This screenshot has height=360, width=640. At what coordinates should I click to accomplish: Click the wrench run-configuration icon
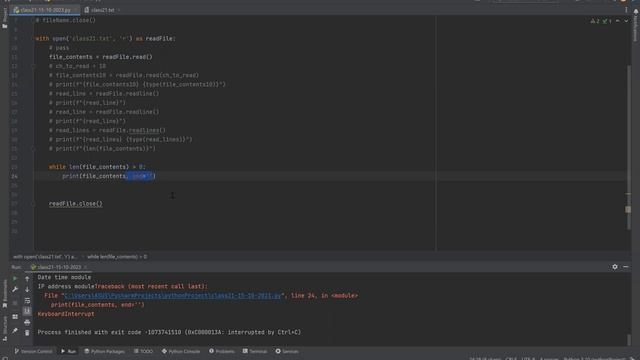(15, 289)
